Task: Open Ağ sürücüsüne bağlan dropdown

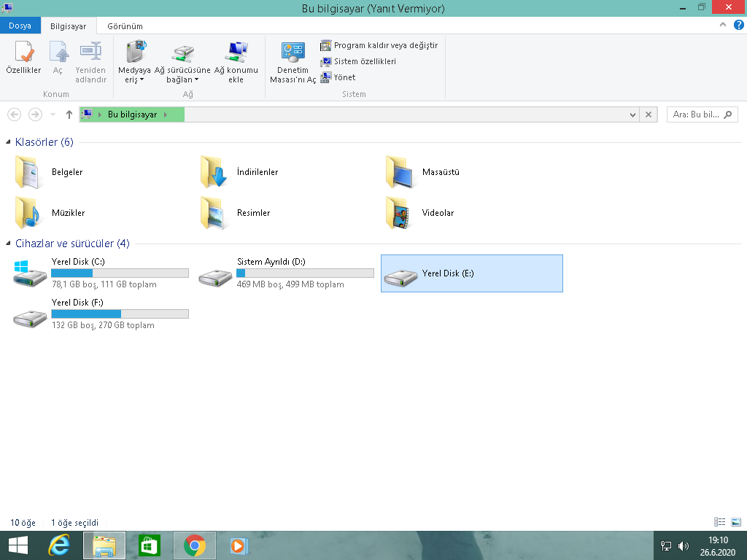Action: (182, 62)
